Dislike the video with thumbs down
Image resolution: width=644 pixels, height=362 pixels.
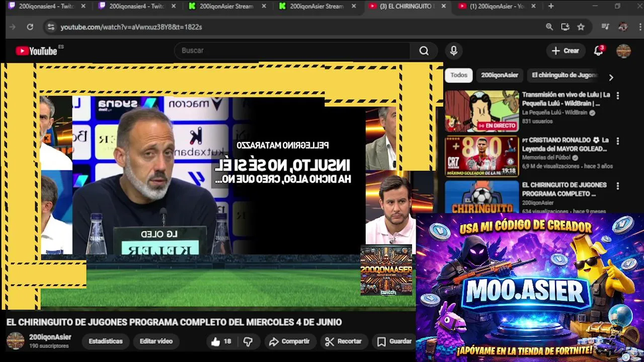point(248,341)
